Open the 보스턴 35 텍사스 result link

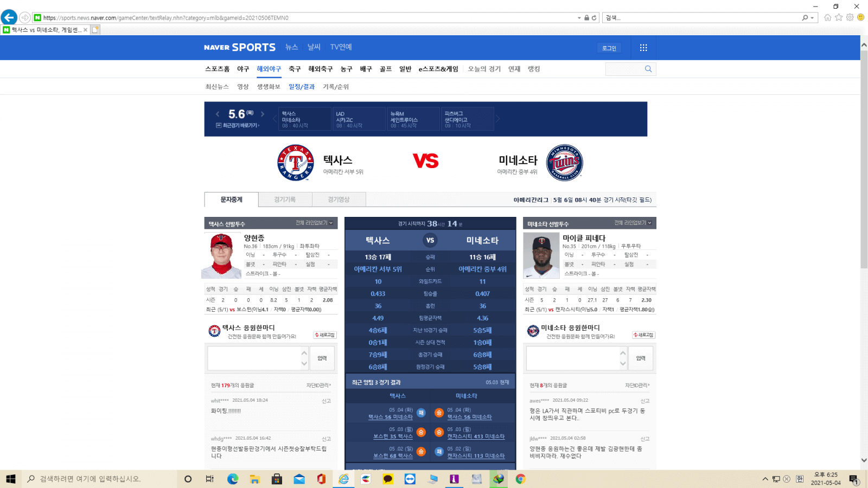pos(393,436)
